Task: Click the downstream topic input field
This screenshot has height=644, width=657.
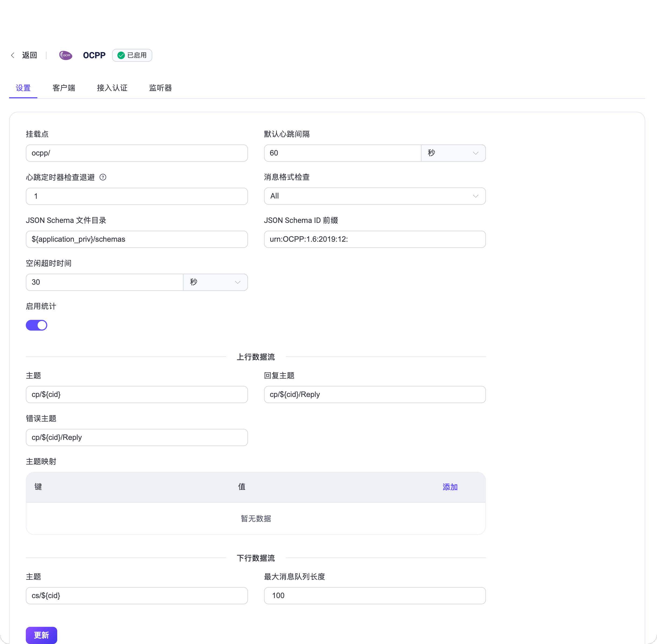Action: (137, 596)
